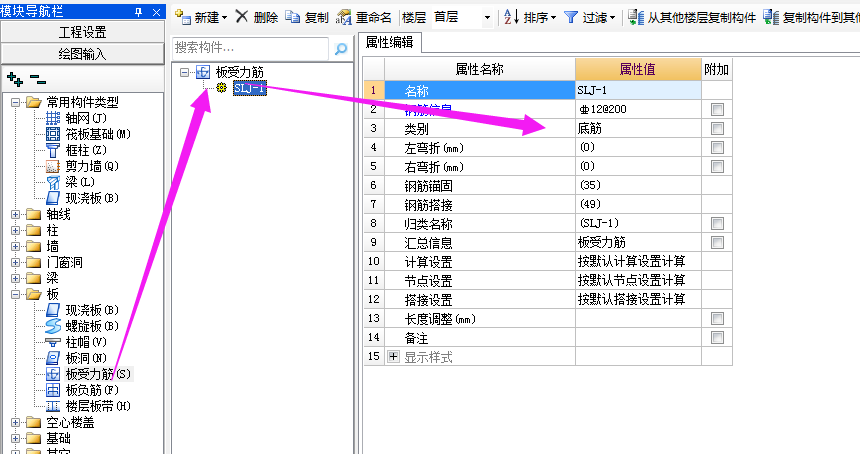Collapse the 板受力筋 component tree node

click(x=184, y=72)
